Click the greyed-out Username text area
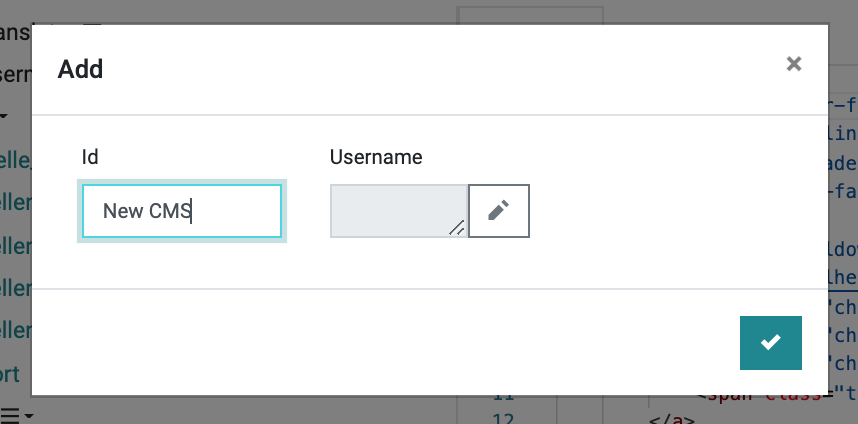858x424 pixels. tap(399, 211)
